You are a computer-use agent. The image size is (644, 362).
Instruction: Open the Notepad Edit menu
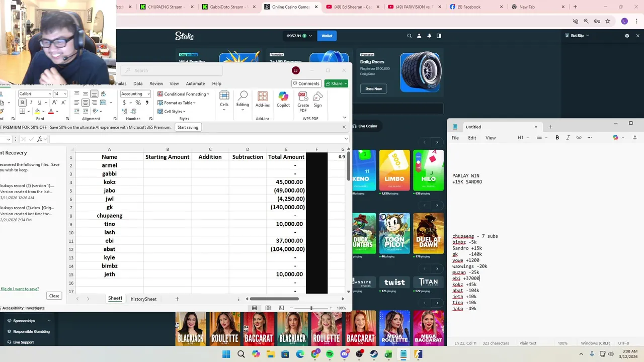pos(472,138)
